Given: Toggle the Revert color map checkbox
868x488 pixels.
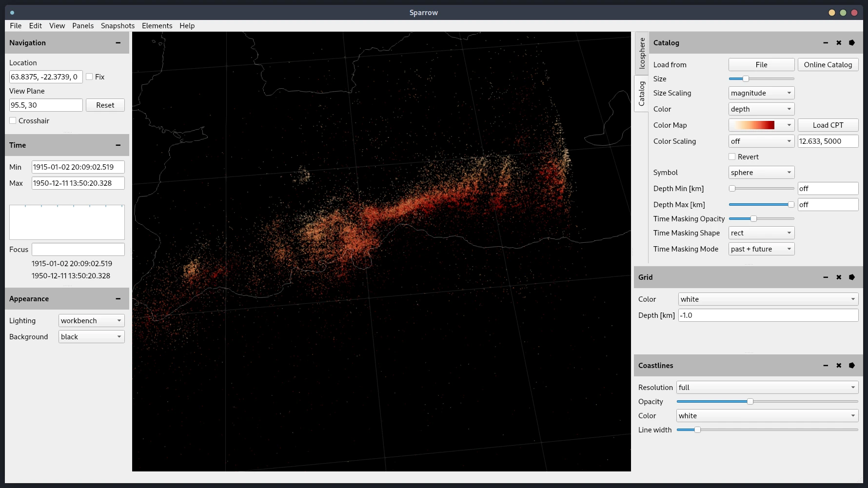Looking at the screenshot, I should (x=732, y=156).
